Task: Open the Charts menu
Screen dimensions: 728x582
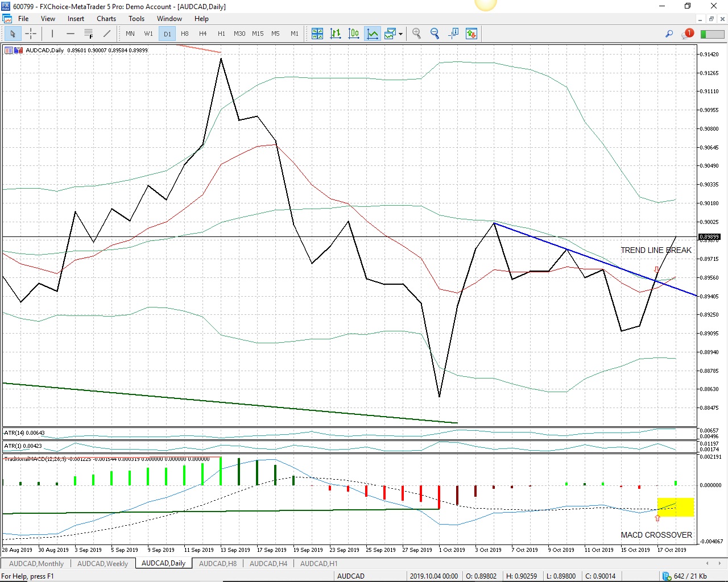Action: (x=106, y=19)
